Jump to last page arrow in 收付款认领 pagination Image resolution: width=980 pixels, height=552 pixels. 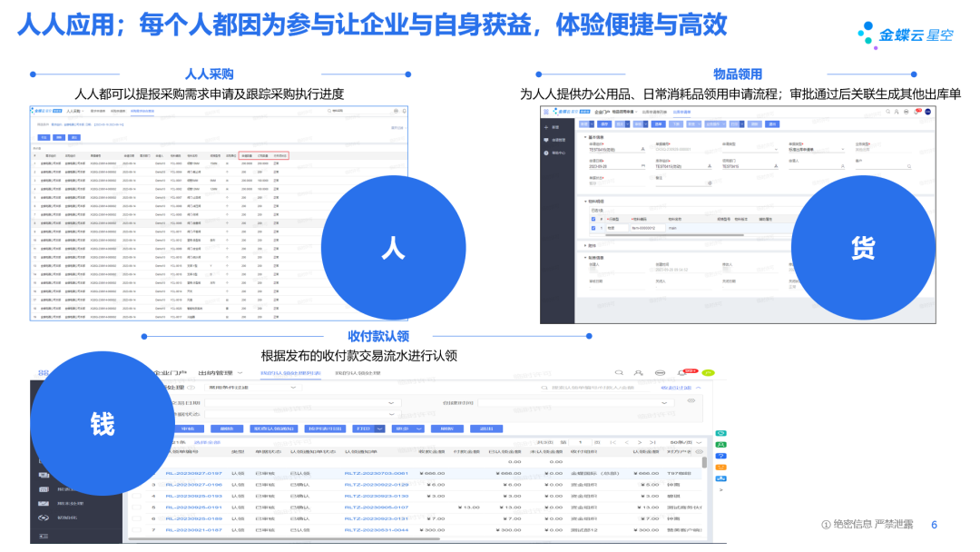click(x=652, y=443)
